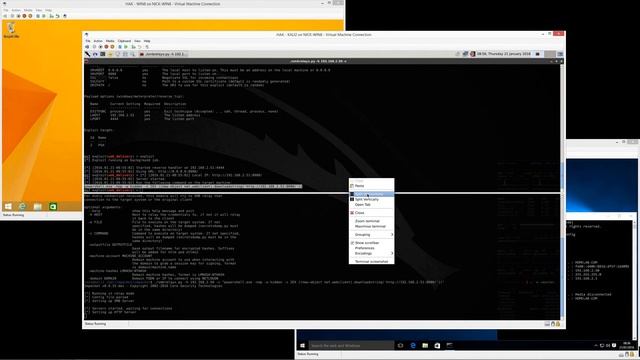Open Start menu in Windows 8 VM
Viewport: 640px width, 360px height.
tap(8, 207)
